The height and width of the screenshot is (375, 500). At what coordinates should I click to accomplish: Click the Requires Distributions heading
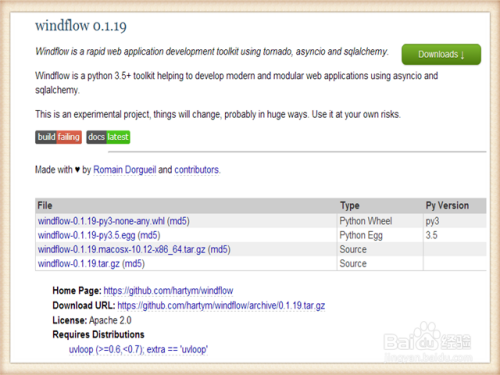(98, 334)
